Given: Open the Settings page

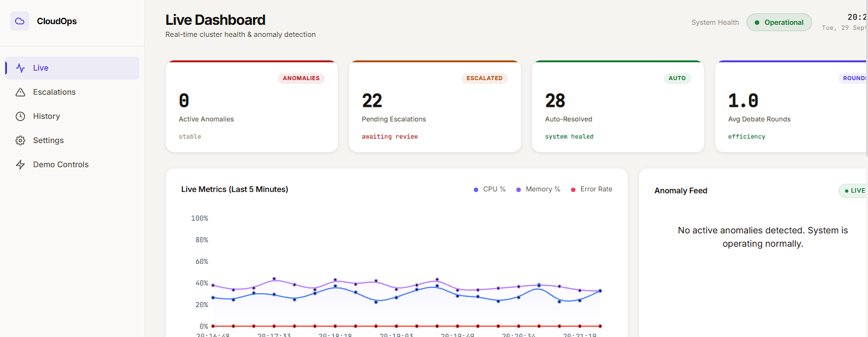Looking at the screenshot, I should coord(72,141).
